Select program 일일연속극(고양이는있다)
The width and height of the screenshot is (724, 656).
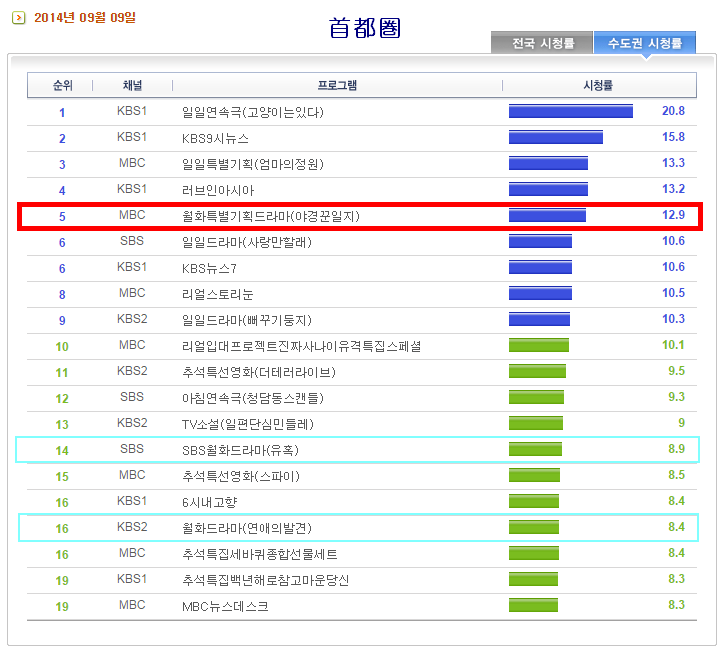click(253, 112)
